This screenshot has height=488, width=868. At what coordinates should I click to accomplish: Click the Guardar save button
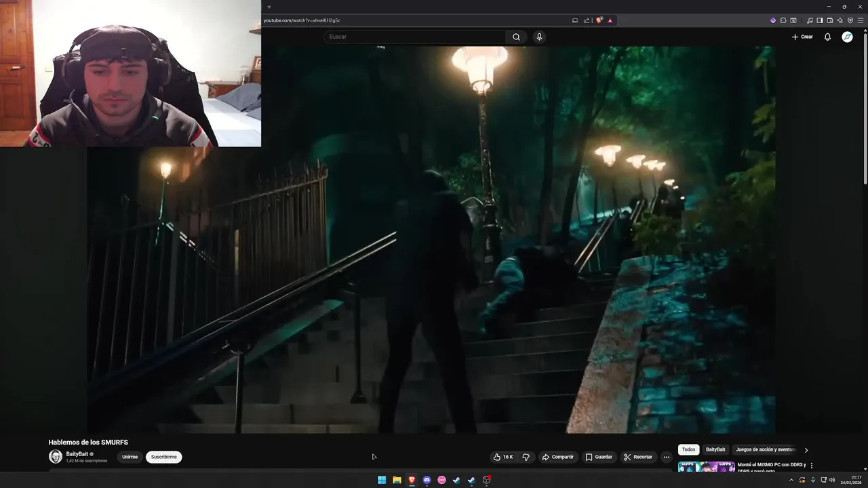click(599, 457)
